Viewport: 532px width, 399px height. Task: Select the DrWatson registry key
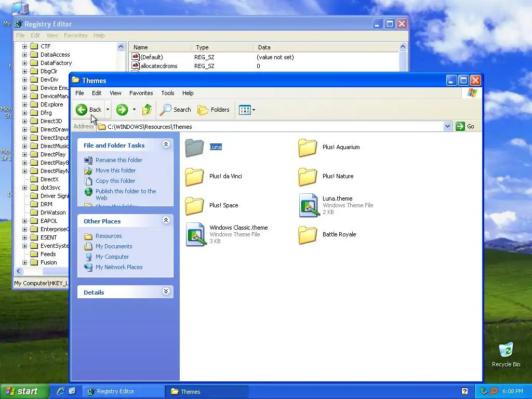[53, 212]
